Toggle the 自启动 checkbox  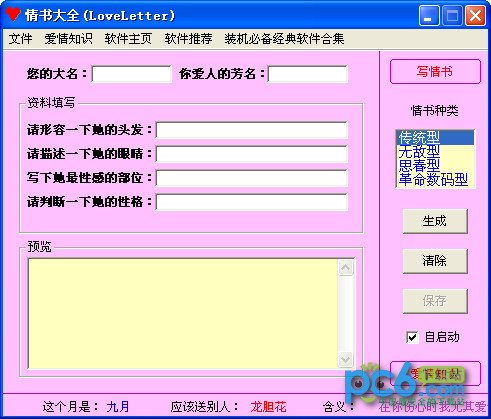[x=412, y=337]
